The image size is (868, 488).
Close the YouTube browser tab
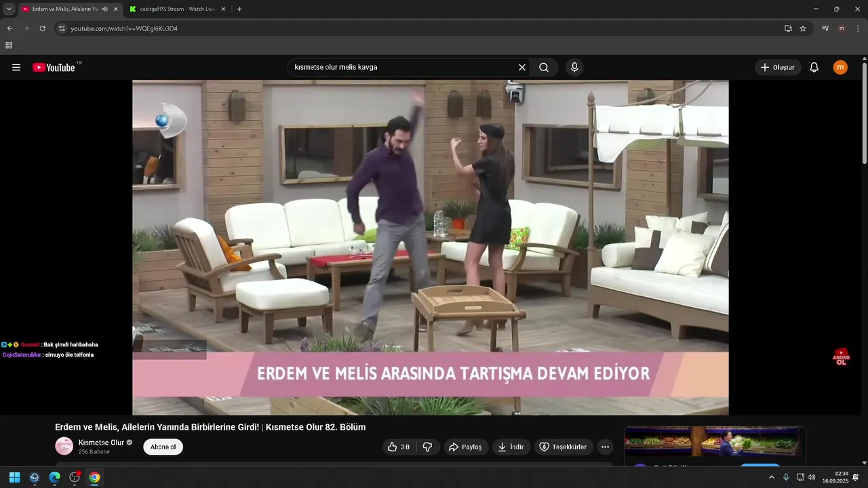[x=115, y=9]
